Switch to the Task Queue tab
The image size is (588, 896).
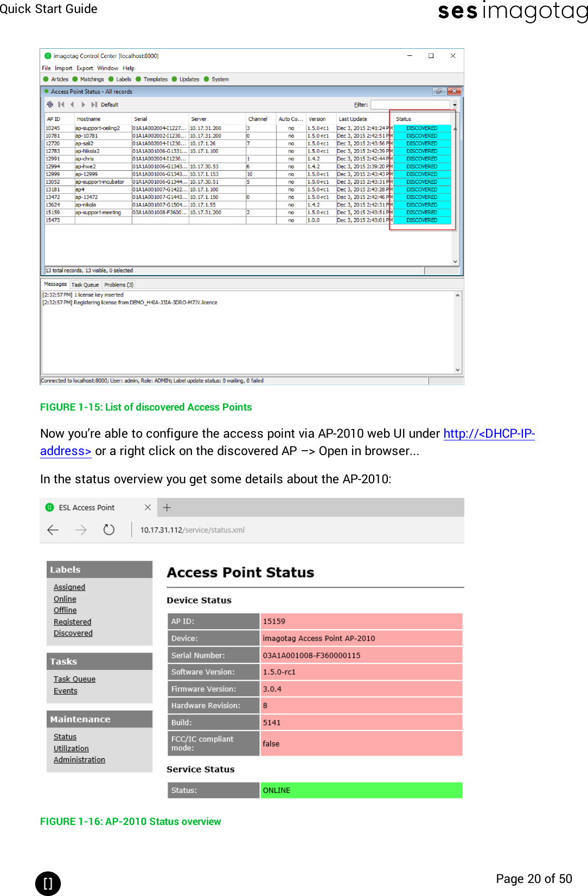[85, 285]
